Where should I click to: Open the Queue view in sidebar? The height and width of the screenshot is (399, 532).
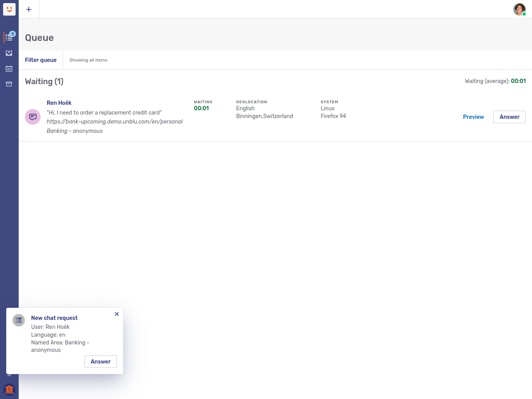point(9,37)
